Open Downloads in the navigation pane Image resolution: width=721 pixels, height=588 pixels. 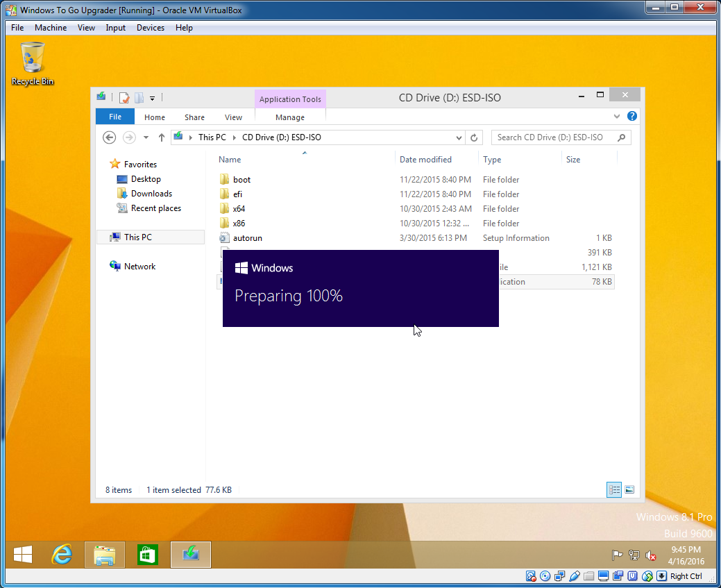point(151,194)
